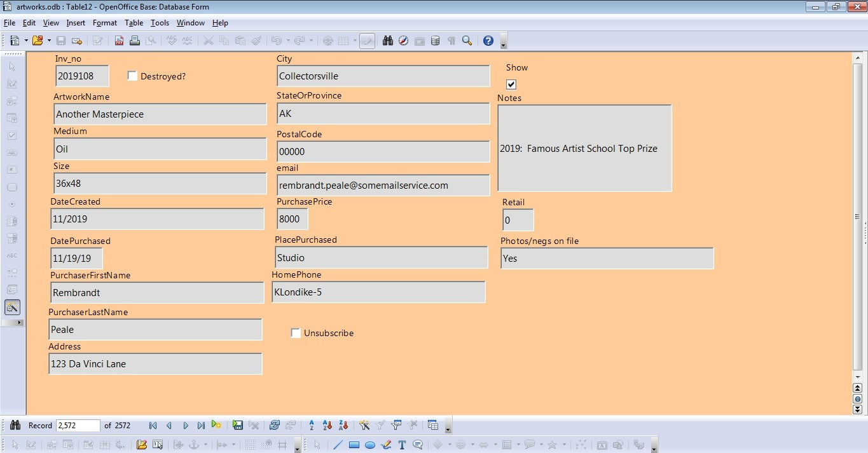Open the View menu
Screen dimensions: 868x453
(51, 23)
